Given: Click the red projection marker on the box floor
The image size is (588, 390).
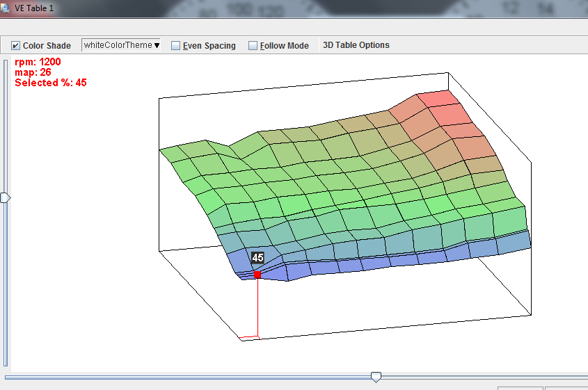Looking at the screenshot, I should (251, 338).
